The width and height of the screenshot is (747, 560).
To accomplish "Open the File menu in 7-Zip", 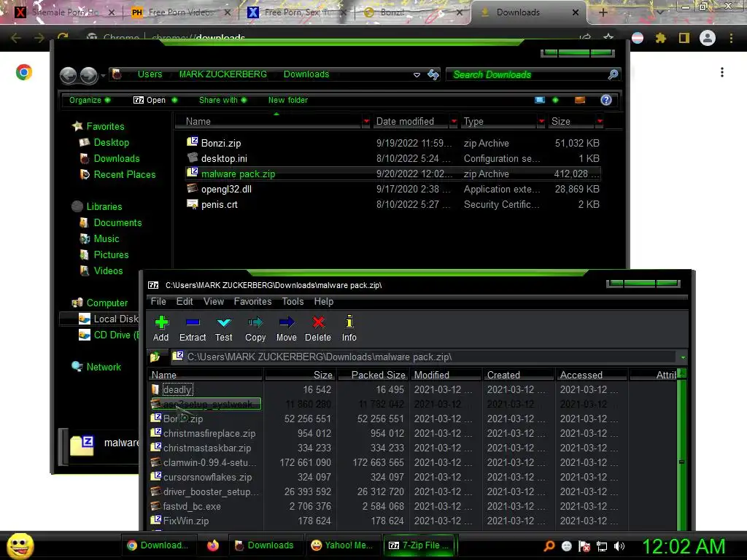I will click(x=158, y=301).
